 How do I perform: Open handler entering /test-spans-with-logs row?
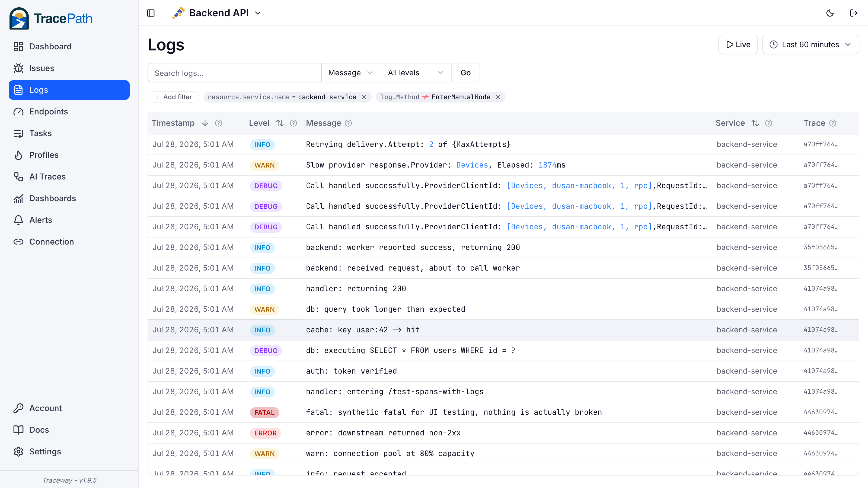point(503,392)
